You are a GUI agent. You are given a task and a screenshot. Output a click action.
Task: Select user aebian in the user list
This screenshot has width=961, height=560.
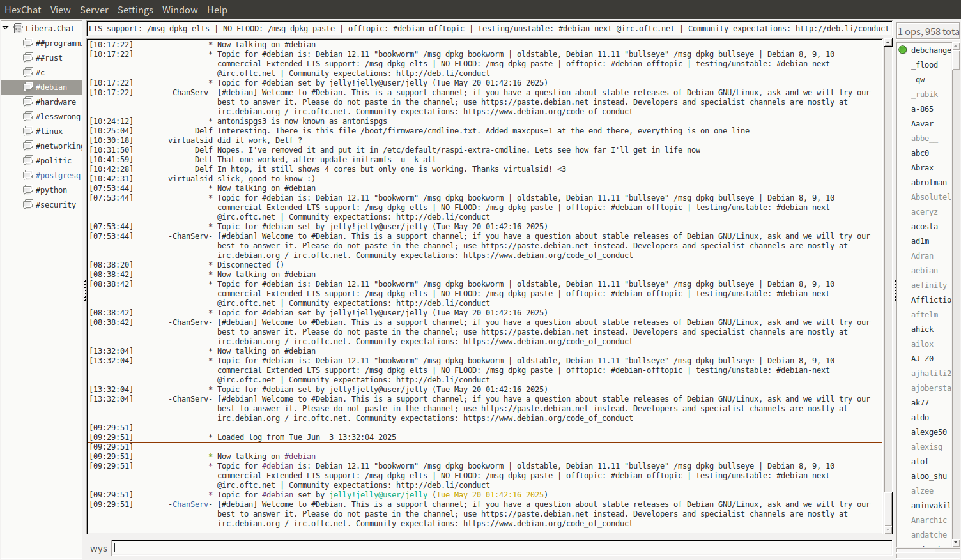[x=925, y=270]
